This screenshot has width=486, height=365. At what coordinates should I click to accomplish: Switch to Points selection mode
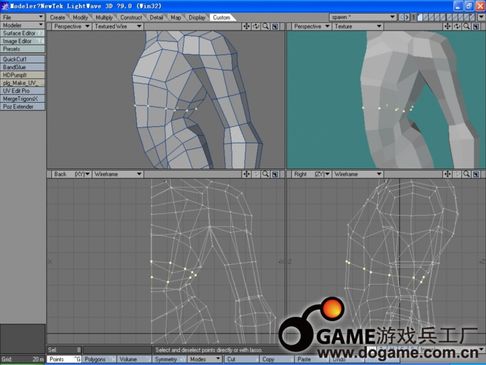coord(64,359)
